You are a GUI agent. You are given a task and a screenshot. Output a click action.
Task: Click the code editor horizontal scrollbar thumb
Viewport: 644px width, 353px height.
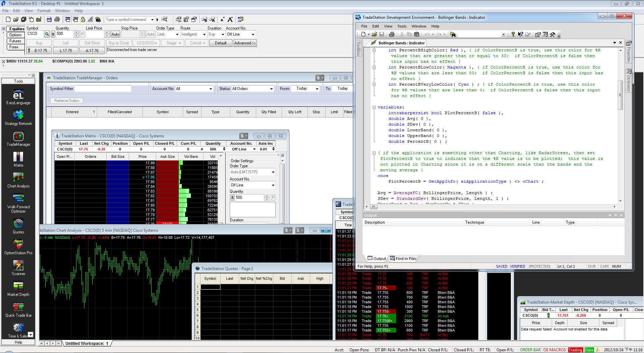(374, 207)
